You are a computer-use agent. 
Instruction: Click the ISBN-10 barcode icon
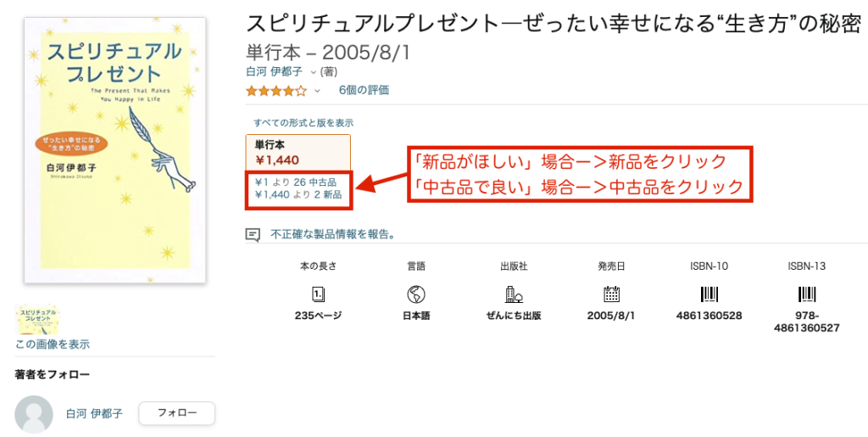pos(709,294)
